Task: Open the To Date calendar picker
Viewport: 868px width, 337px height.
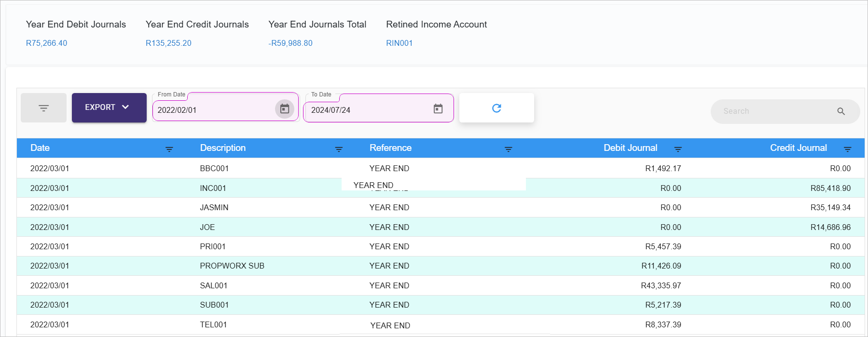Action: click(438, 109)
